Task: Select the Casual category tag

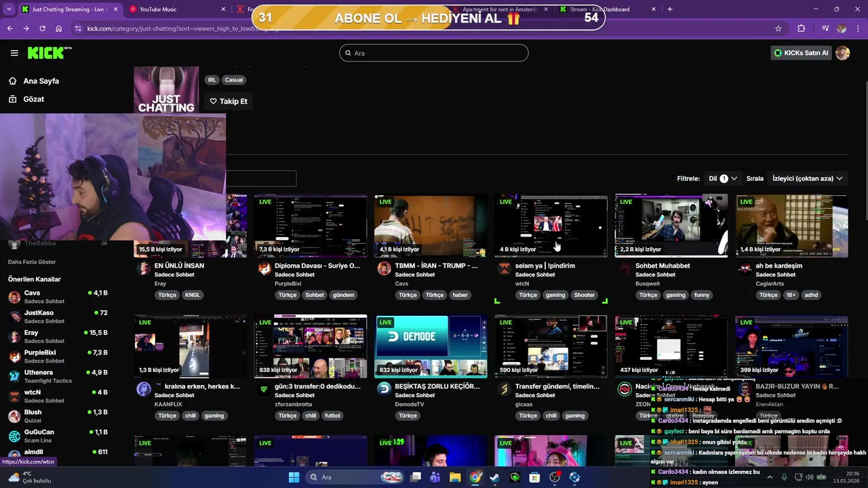Action: pyautogui.click(x=233, y=80)
